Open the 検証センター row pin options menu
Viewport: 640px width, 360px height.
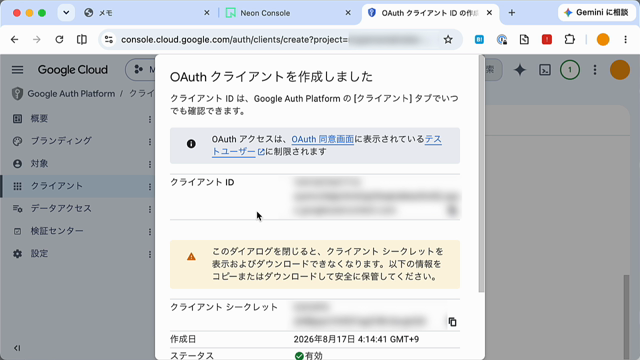tap(150, 231)
